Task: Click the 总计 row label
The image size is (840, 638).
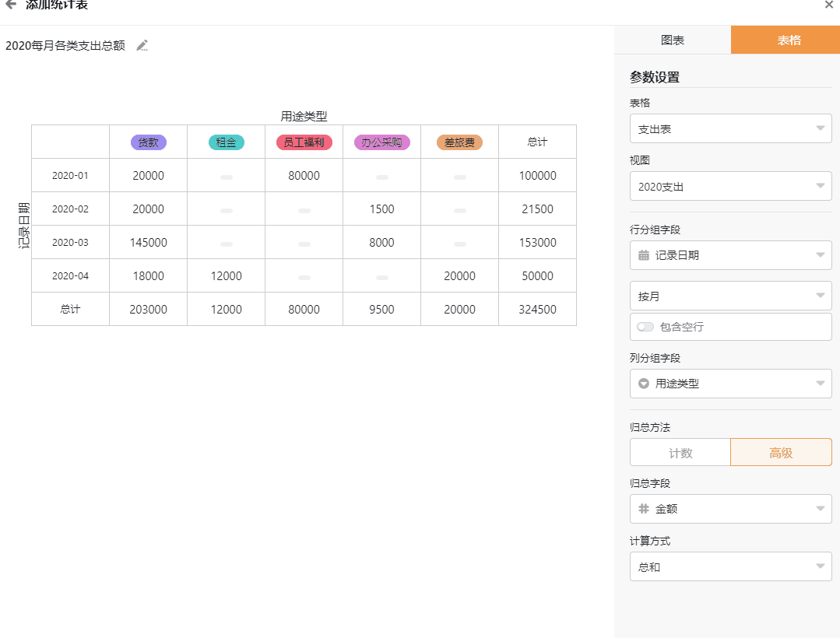Action: pyautogui.click(x=70, y=310)
